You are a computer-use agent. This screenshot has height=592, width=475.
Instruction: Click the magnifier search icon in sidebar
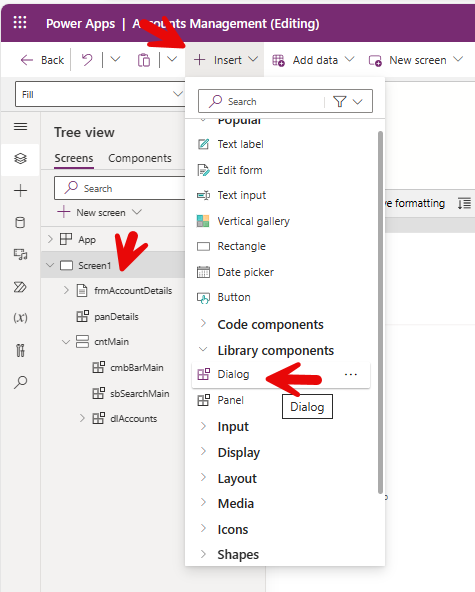[x=20, y=382]
